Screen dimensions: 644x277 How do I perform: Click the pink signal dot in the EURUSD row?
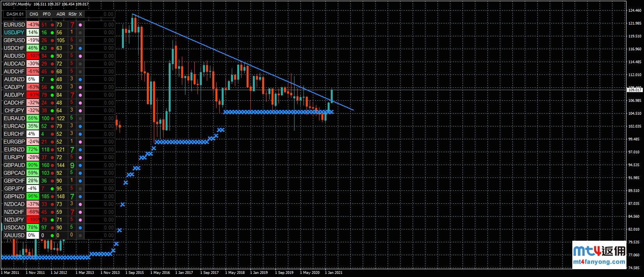tap(80, 25)
